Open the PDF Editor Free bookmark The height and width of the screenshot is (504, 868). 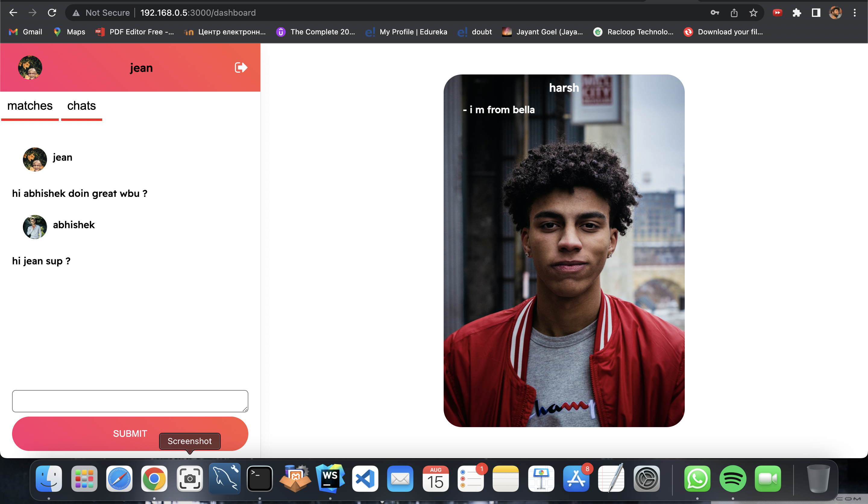point(135,32)
